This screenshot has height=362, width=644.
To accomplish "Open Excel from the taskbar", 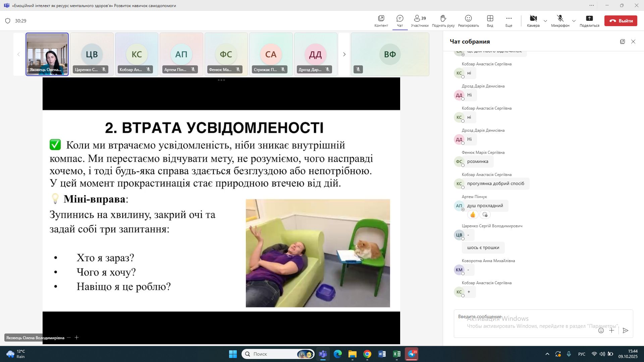I will [x=396, y=354].
